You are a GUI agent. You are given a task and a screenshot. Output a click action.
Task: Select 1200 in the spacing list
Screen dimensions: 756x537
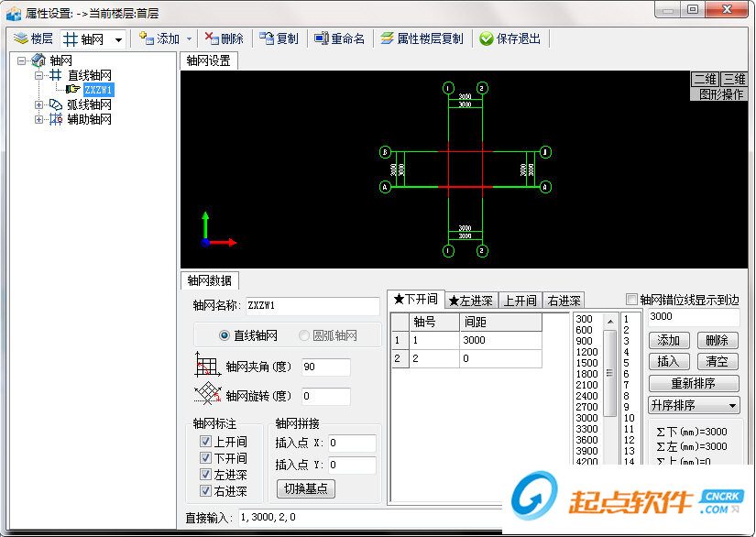[586, 352]
